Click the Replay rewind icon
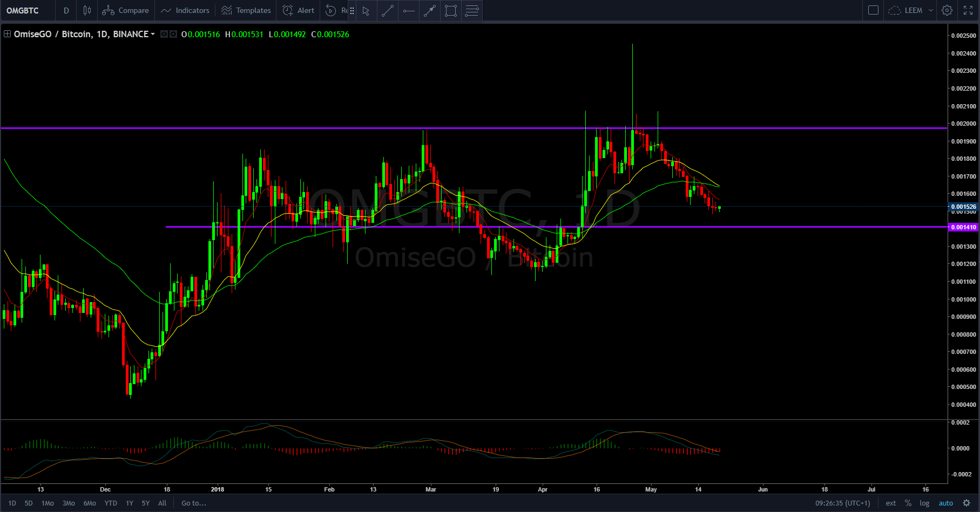The height and width of the screenshot is (512, 980). pyautogui.click(x=331, y=10)
